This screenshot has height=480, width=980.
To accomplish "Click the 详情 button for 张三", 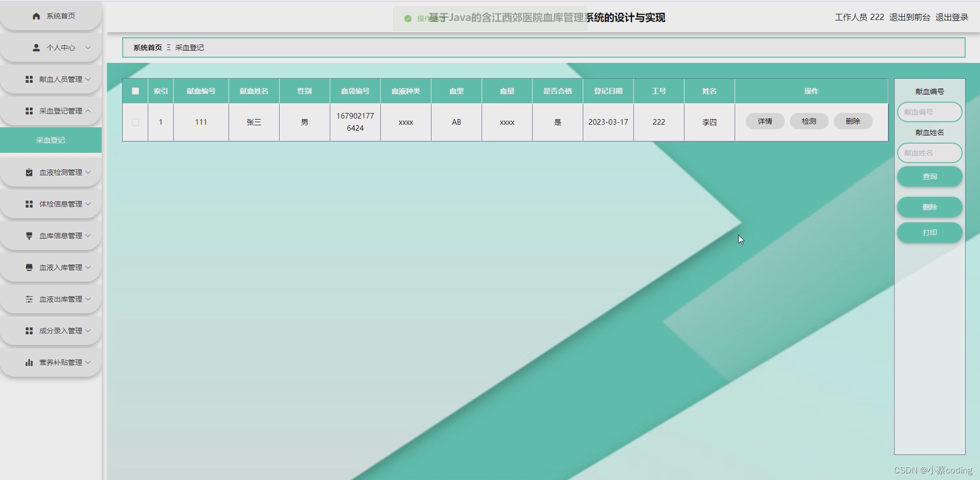I will click(765, 121).
